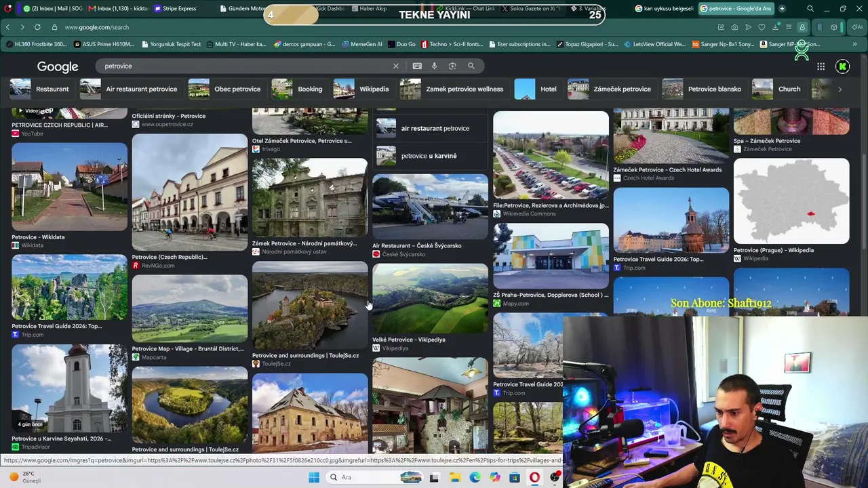The width and height of the screenshot is (868, 488).
Task: Open the Petrovice Map Bruntál District image
Action: (190, 309)
